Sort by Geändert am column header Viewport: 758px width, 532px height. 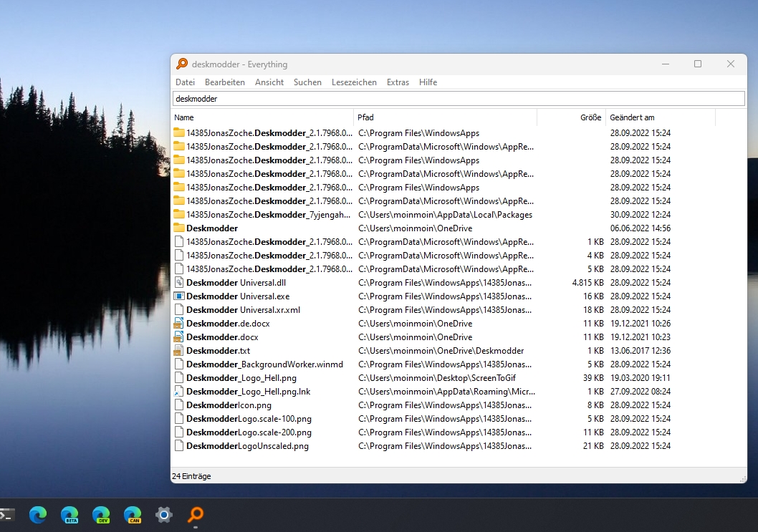click(x=661, y=117)
